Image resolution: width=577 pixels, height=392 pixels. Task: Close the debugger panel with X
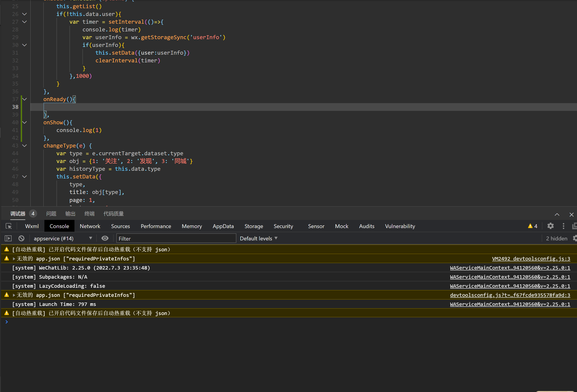(571, 214)
